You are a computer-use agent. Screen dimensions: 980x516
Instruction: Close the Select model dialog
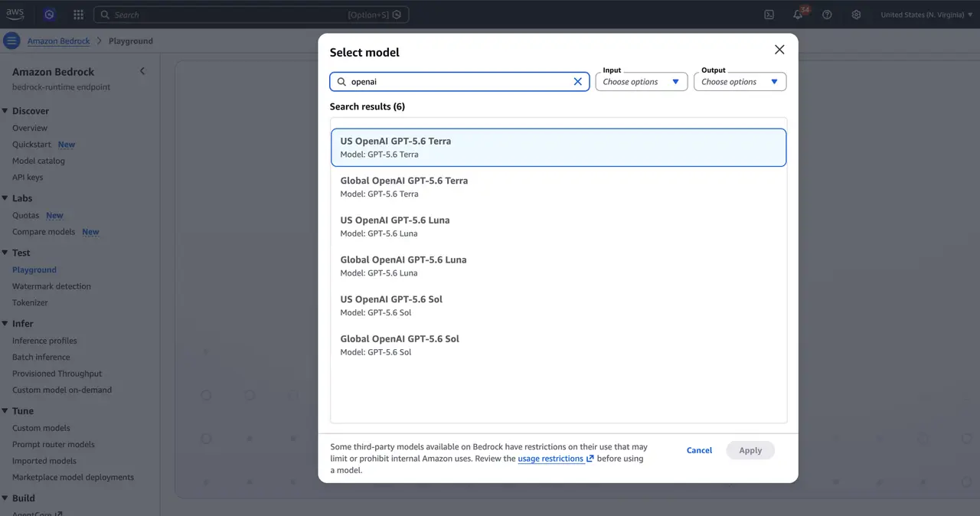pyautogui.click(x=779, y=50)
